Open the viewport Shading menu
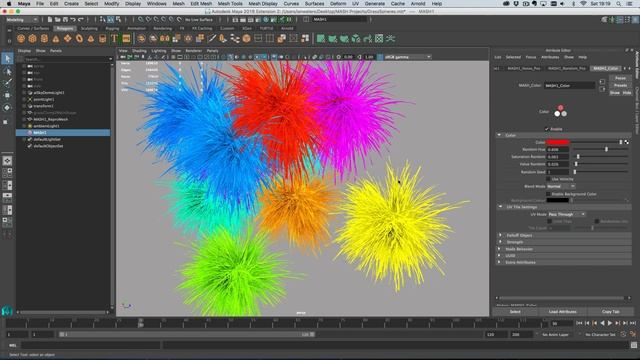This screenshot has height=360, width=640. (139, 51)
